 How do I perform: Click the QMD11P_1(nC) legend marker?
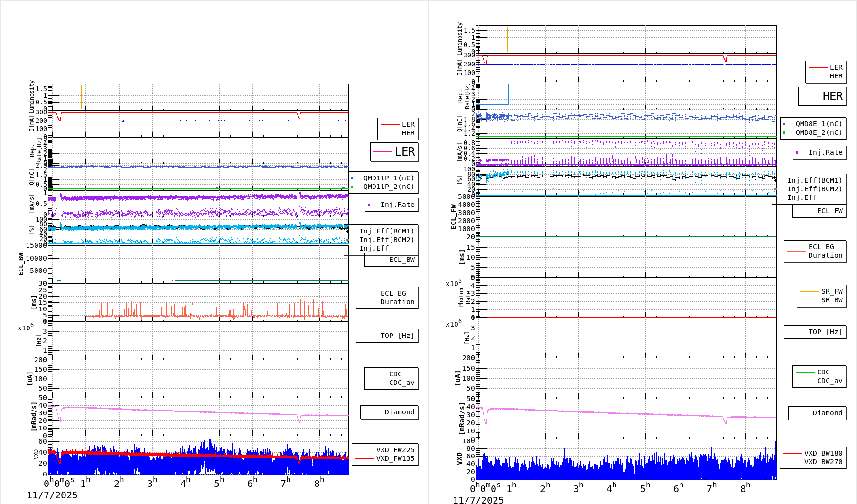(352, 177)
